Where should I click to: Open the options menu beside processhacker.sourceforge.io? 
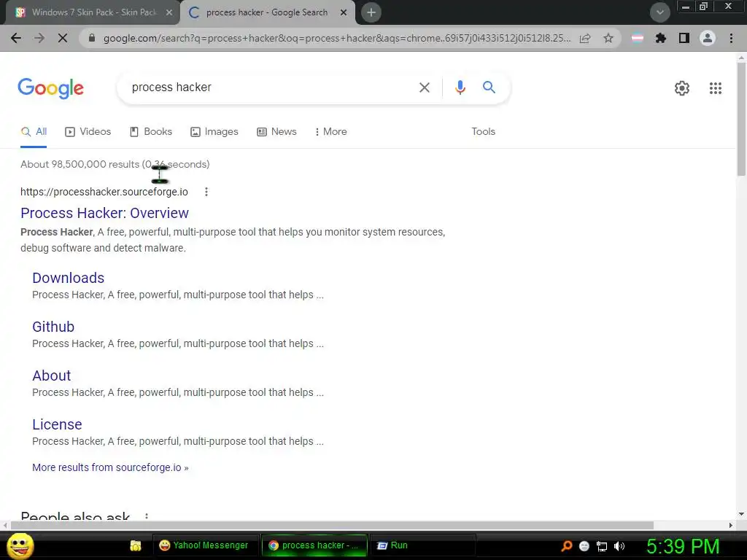(206, 192)
